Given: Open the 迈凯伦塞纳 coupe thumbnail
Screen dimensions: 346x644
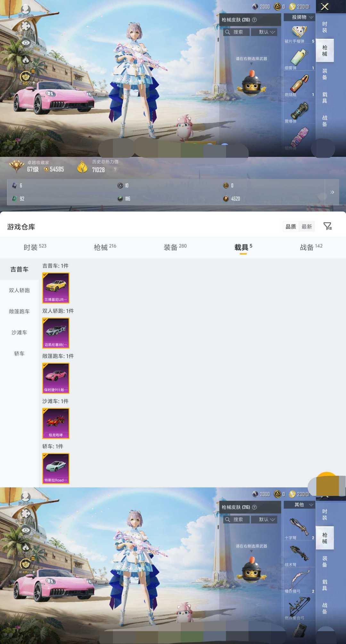Looking at the screenshot, I should (56, 333).
